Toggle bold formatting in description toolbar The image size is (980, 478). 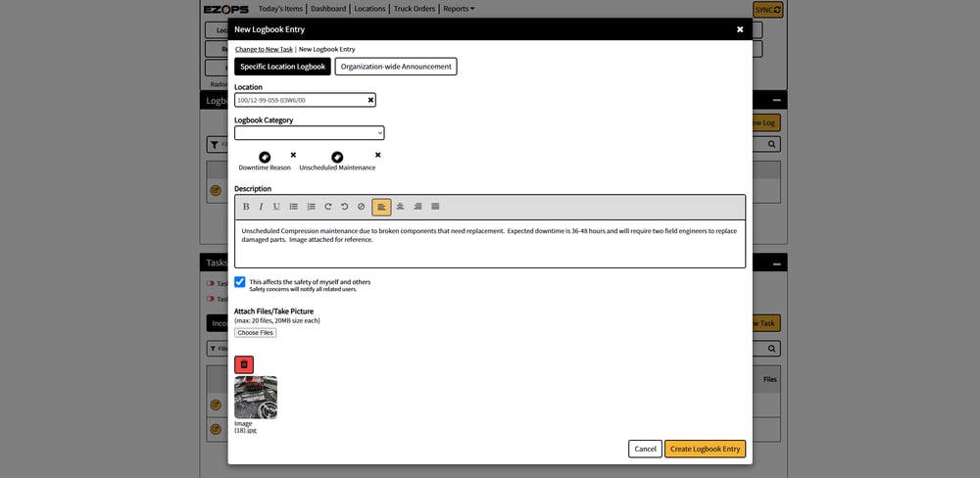pyautogui.click(x=246, y=207)
